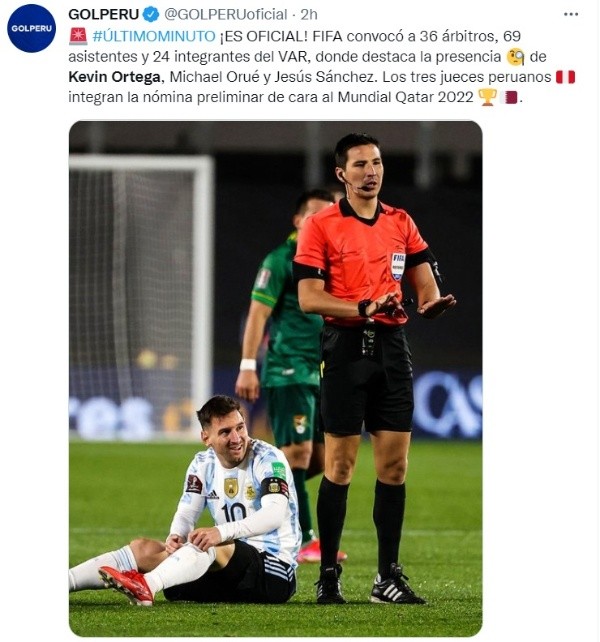Screen dimensions: 600x642
Task: Click the "¡ES OFICIAL!" text
Action: point(264,36)
